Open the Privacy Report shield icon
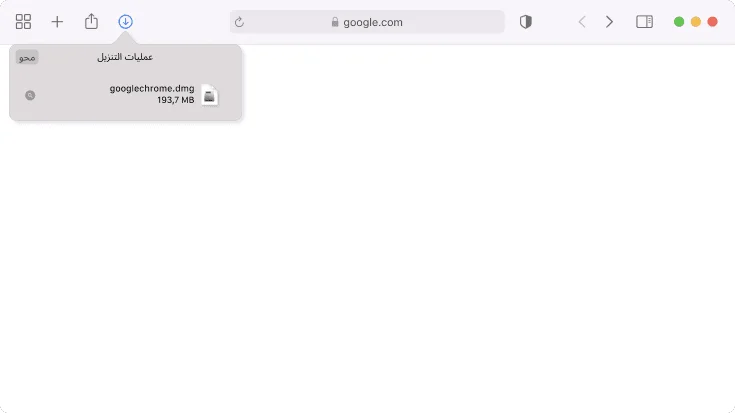Viewport: 735px width, 413px height. coord(525,22)
